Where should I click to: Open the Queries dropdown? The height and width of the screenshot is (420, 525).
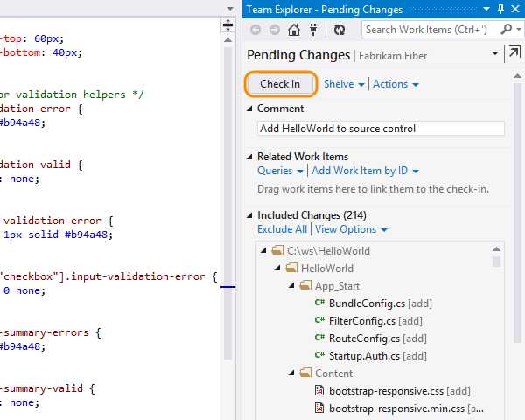click(280, 171)
